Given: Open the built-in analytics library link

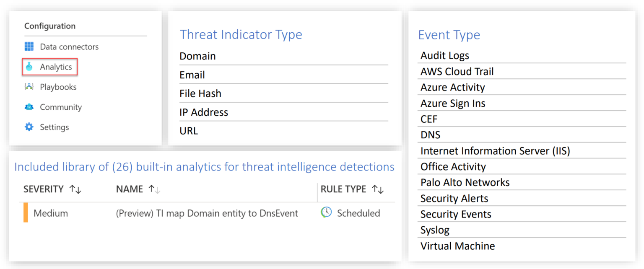Looking at the screenshot, I should (x=204, y=166).
